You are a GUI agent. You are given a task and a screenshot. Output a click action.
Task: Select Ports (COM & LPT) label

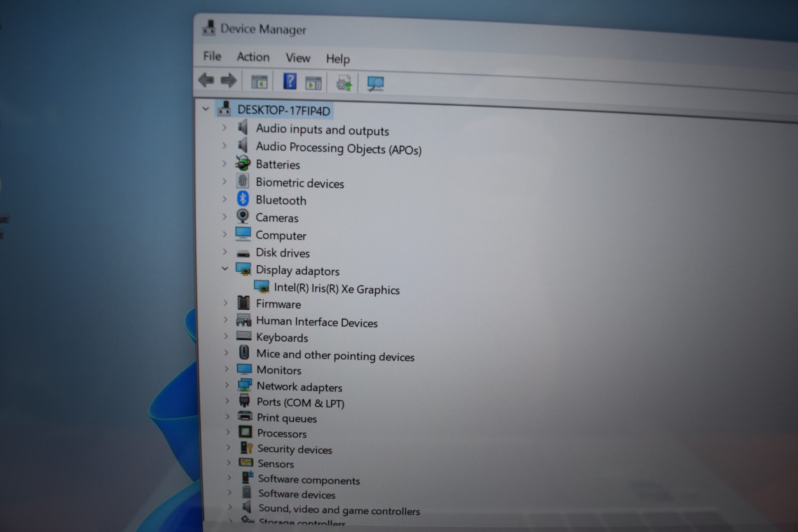[x=300, y=403]
